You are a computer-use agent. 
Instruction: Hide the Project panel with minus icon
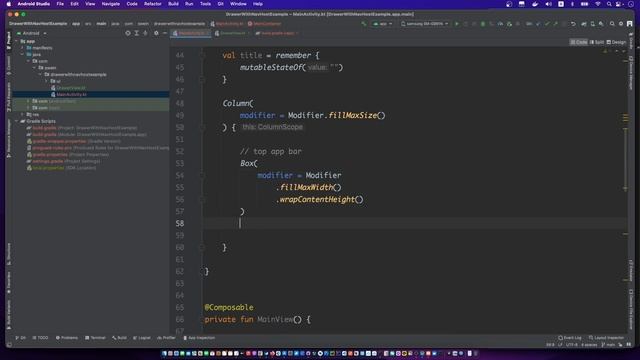(165, 33)
